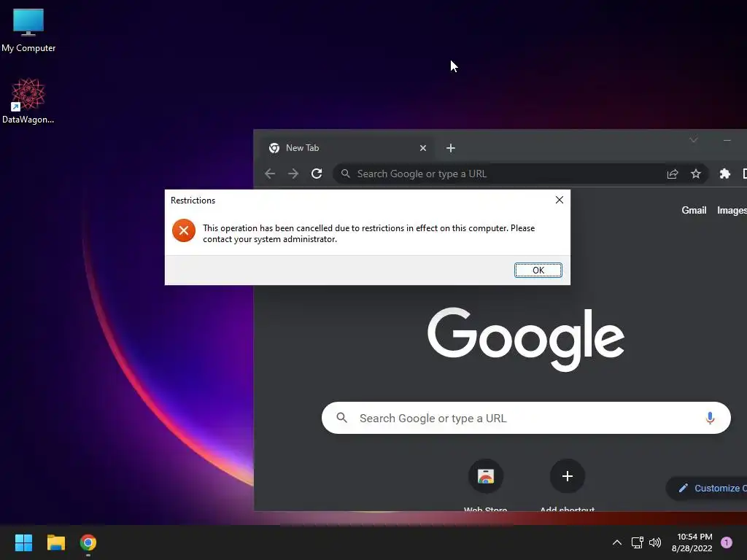
Task: Reload the Chrome page
Action: click(x=317, y=174)
